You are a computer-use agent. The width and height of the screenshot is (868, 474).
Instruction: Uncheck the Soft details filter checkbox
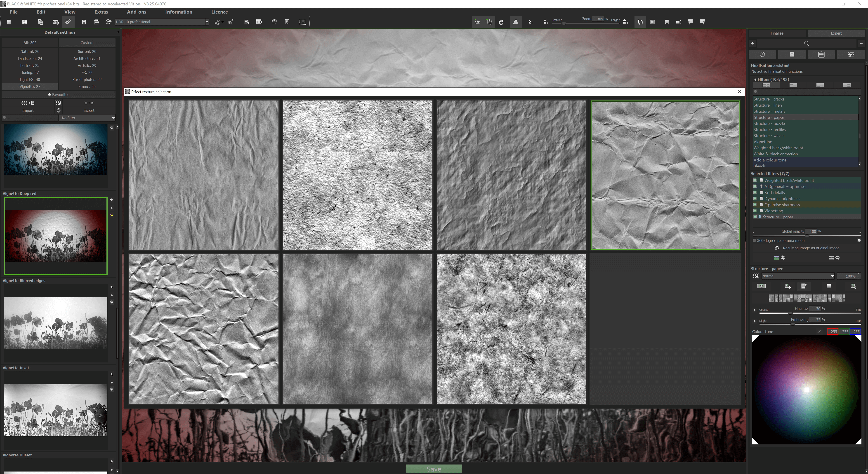point(755,193)
